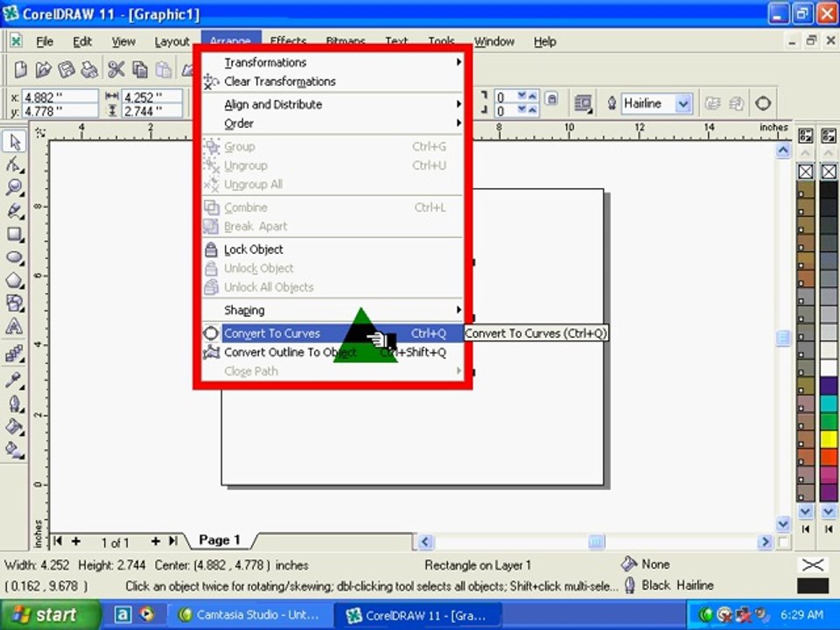Click the y position field 4.778
This screenshot has width=840, height=630.
pyautogui.click(x=60, y=111)
